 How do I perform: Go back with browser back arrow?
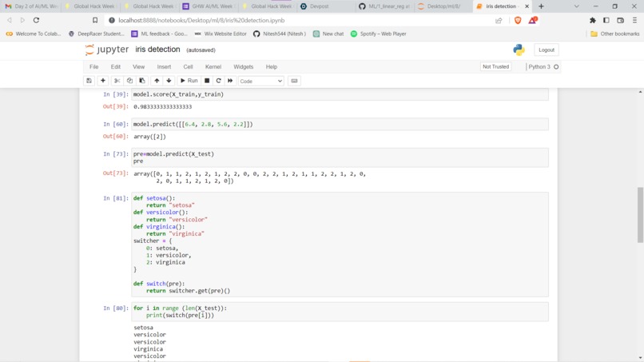(x=10, y=20)
